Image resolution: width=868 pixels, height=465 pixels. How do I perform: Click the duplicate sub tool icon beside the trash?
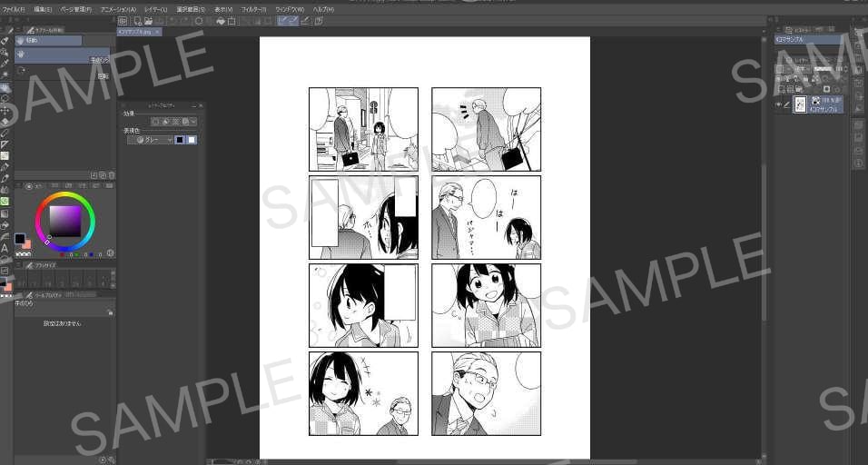(103, 175)
